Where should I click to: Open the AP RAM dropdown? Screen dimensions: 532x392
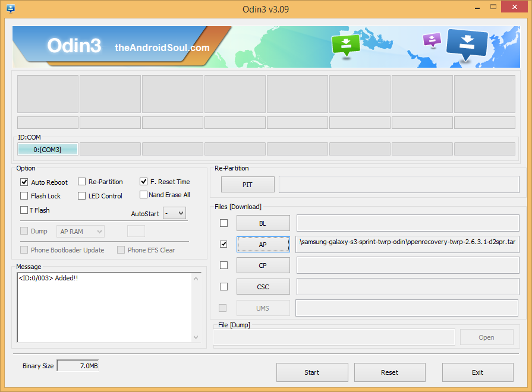(x=80, y=231)
